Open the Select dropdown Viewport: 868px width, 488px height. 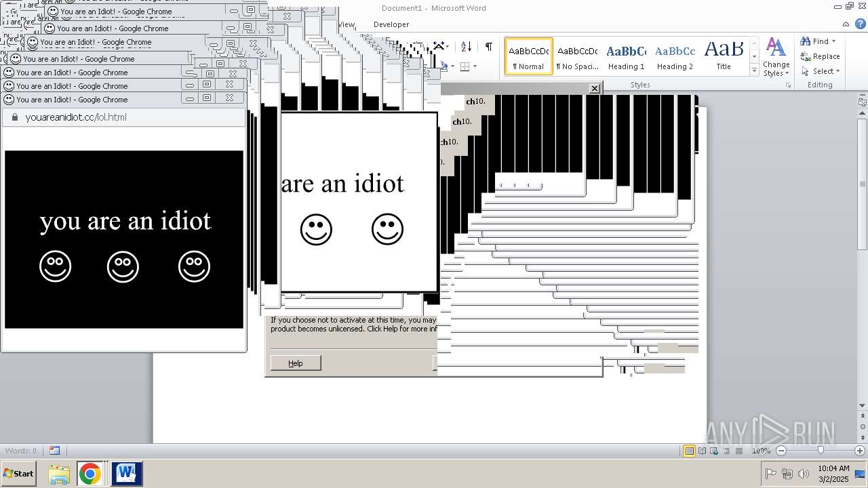821,71
